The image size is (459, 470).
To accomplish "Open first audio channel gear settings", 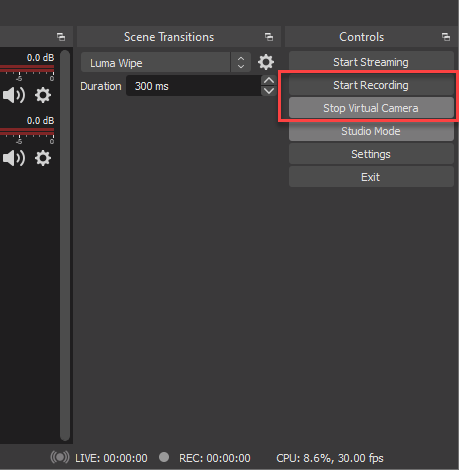I will click(x=43, y=95).
